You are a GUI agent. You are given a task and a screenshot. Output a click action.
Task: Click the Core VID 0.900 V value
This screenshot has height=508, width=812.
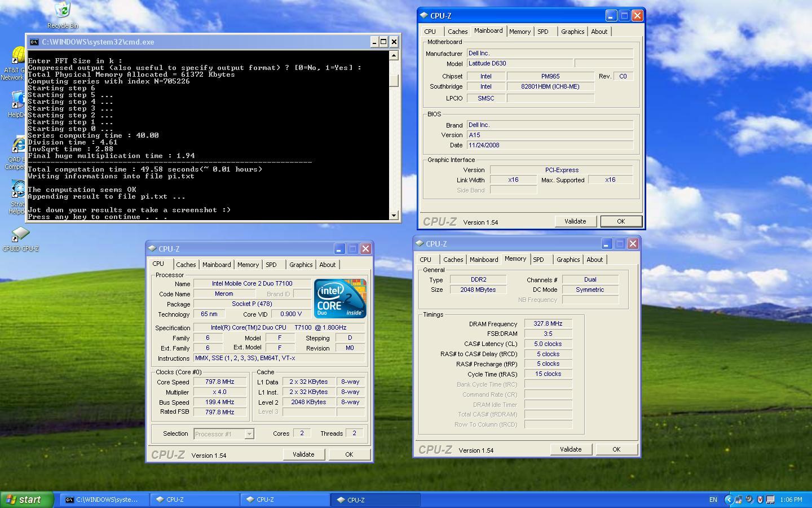291,314
